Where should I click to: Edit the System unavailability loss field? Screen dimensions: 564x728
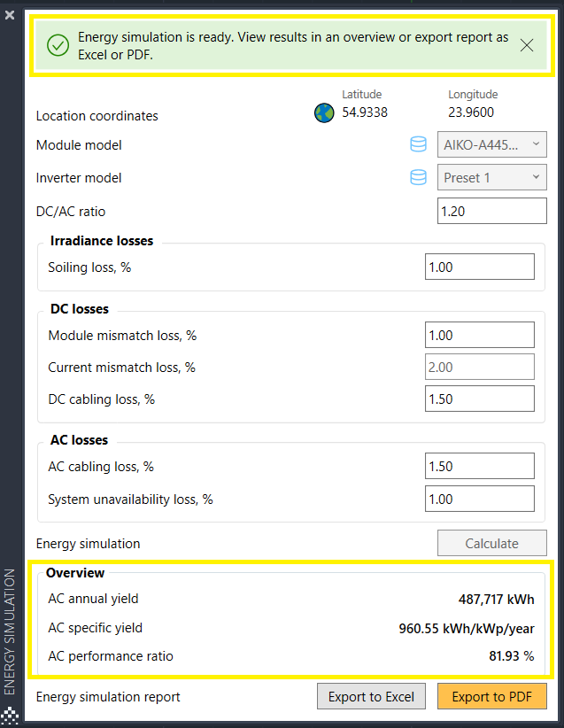(x=480, y=499)
